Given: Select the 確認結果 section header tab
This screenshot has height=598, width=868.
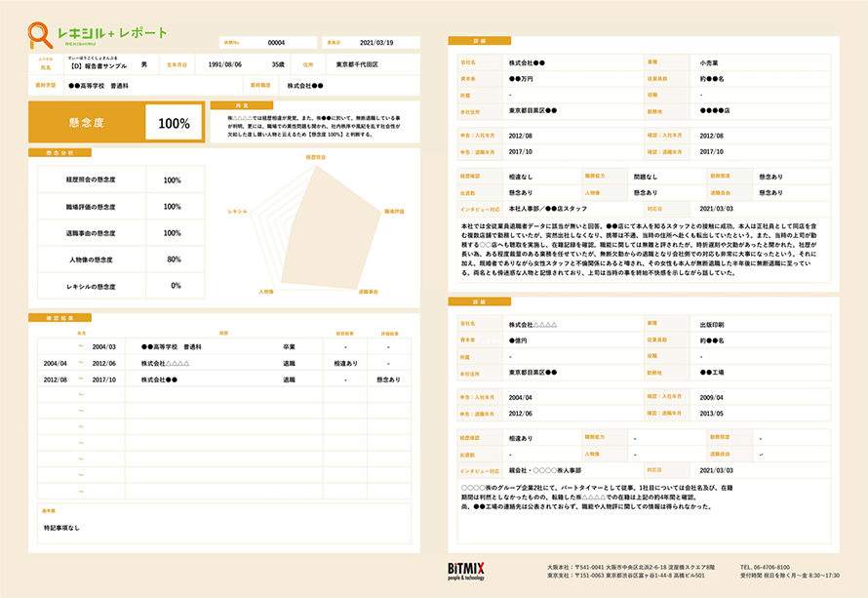Looking at the screenshot, I should (60, 317).
